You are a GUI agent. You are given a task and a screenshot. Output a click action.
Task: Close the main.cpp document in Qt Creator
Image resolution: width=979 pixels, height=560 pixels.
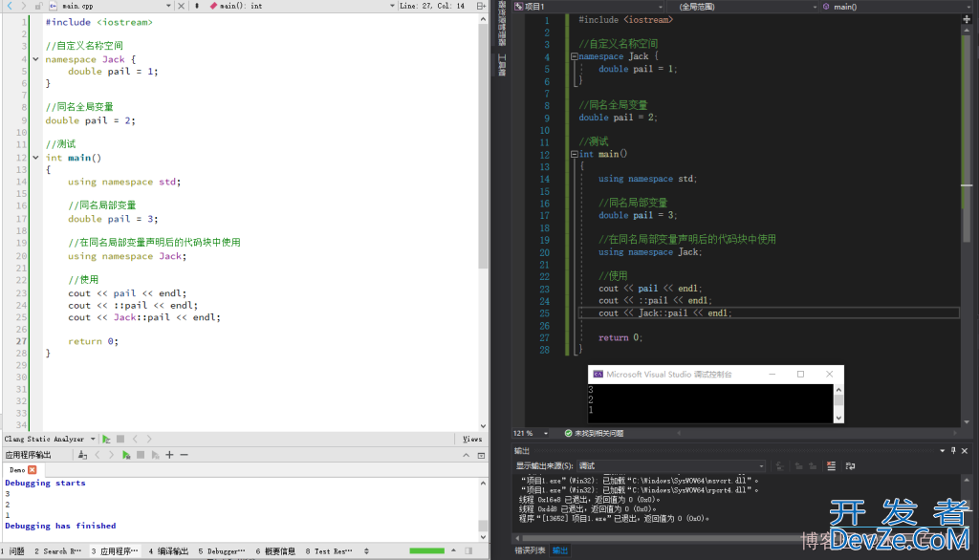(x=181, y=6)
